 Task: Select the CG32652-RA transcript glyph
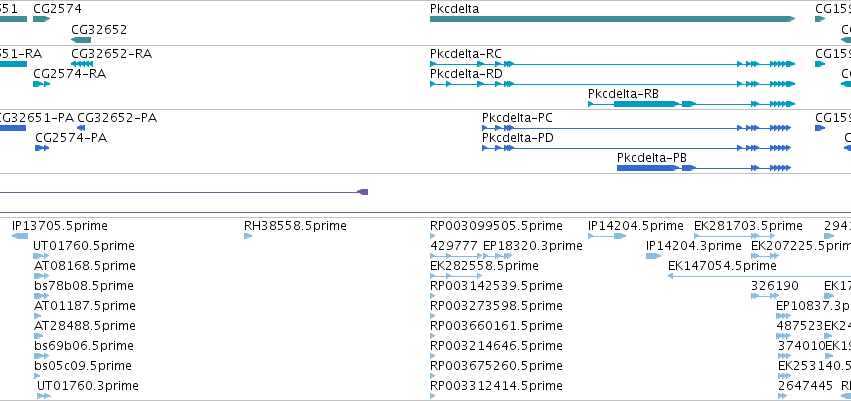[x=82, y=64]
